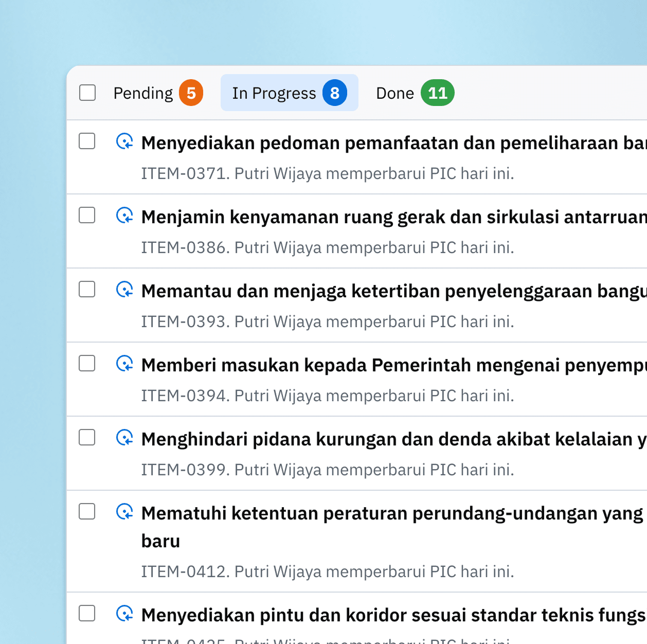647x644 pixels.
Task: Switch to the Pending tab
Action: [144, 93]
